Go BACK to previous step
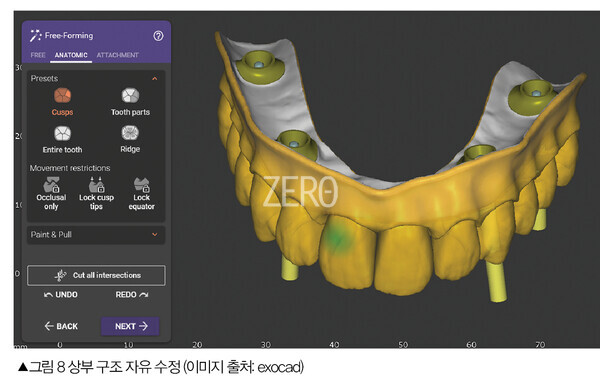The height and width of the screenshot is (385, 600). point(61,326)
